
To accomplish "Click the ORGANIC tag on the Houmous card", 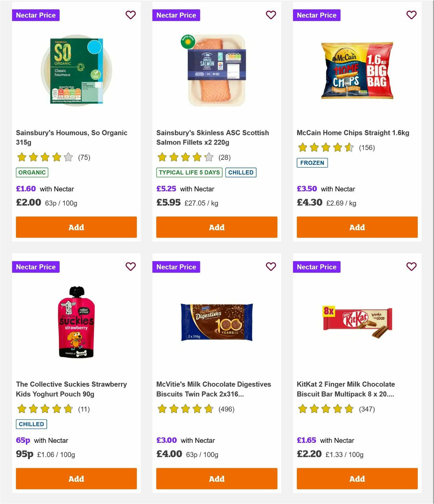I will [32, 173].
